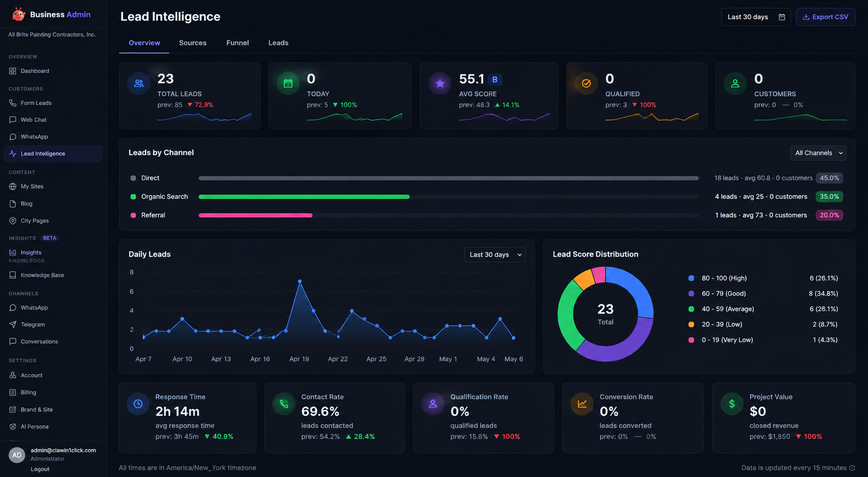Switch to the Overview tab
The width and height of the screenshot is (868, 477).
[x=144, y=43]
